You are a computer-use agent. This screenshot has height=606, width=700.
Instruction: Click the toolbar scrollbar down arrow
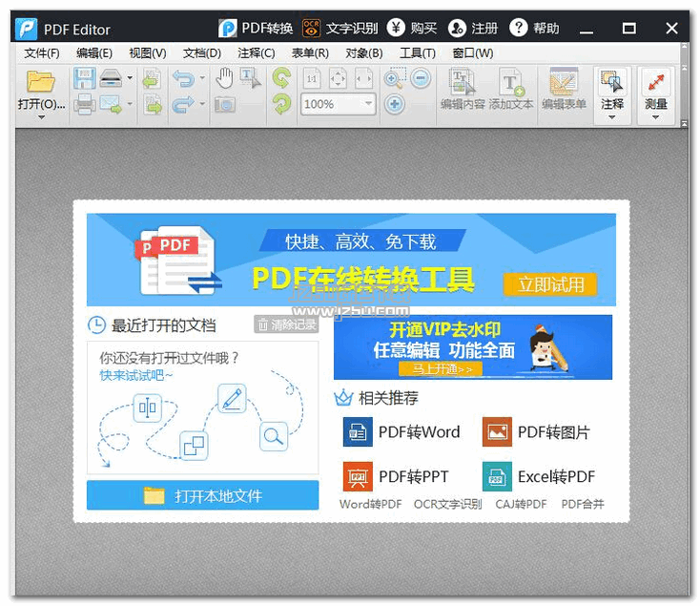coord(685,123)
